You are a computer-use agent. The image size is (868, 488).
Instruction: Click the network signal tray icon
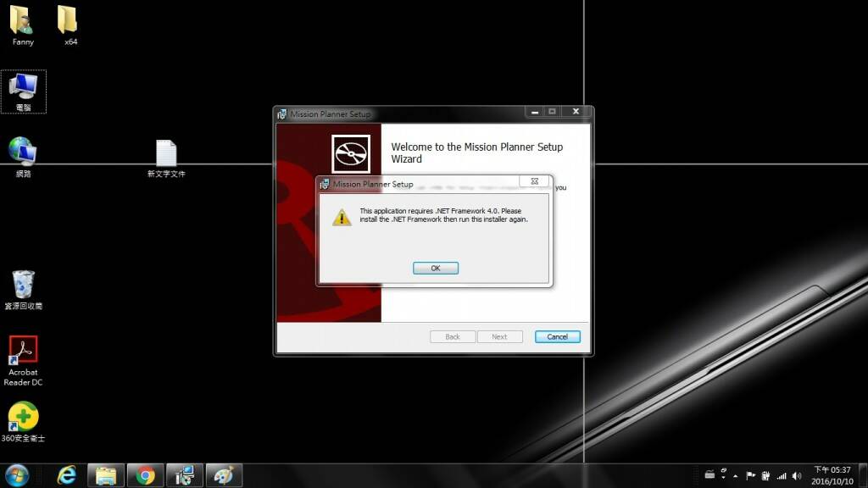[782, 476]
